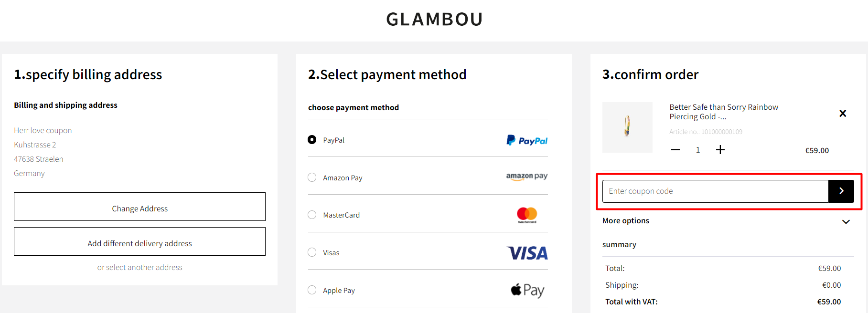This screenshot has height=313, width=868.
Task: Open the piercing product thumbnail
Action: coord(627,127)
